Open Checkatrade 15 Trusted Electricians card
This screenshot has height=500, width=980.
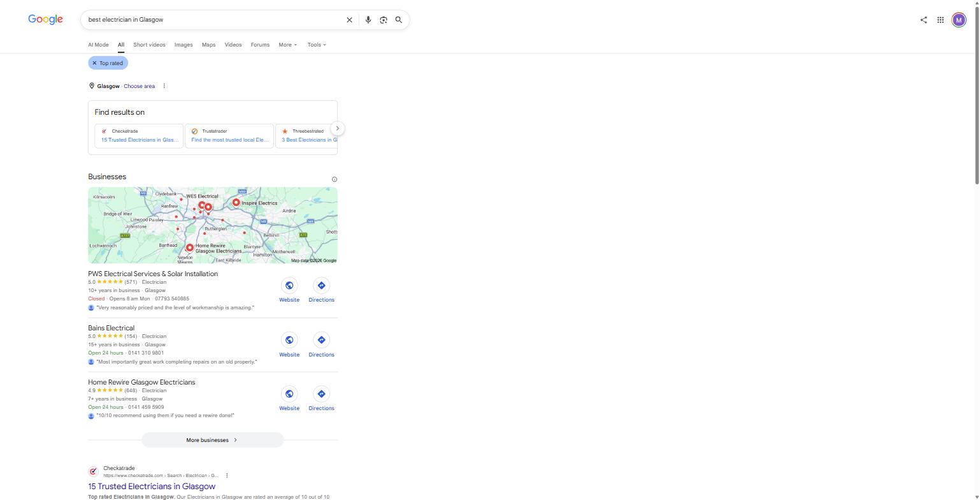(x=139, y=136)
